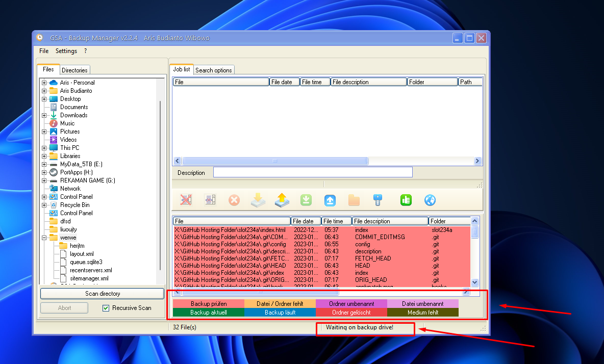Click the Pictures icon in the tree
This screenshot has height=364, width=604.
pos(54,131)
